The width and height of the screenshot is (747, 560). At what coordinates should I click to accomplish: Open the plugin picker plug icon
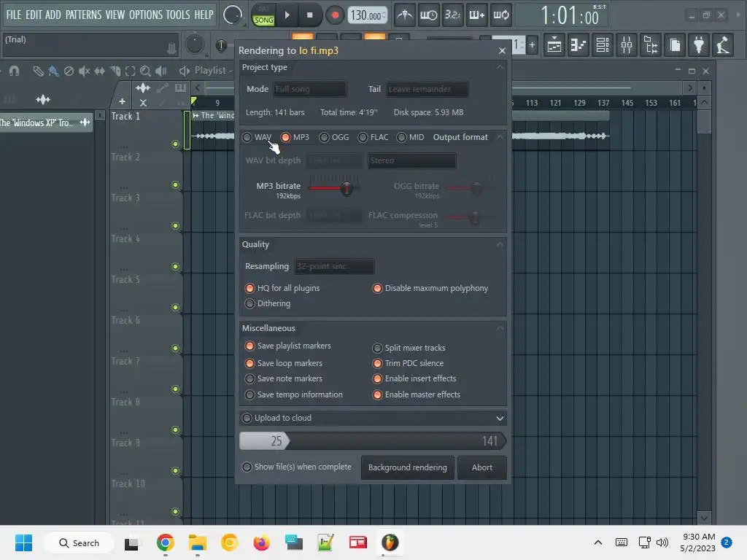click(698, 45)
